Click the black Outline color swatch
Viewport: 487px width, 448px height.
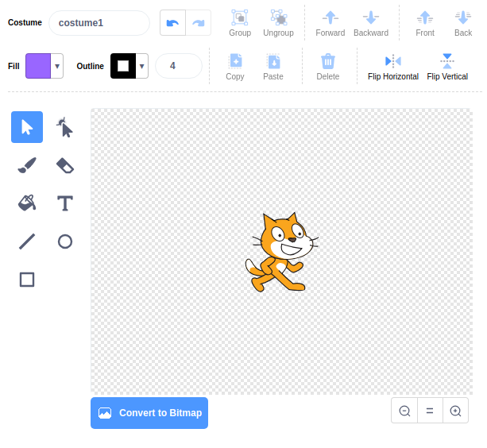(x=123, y=66)
